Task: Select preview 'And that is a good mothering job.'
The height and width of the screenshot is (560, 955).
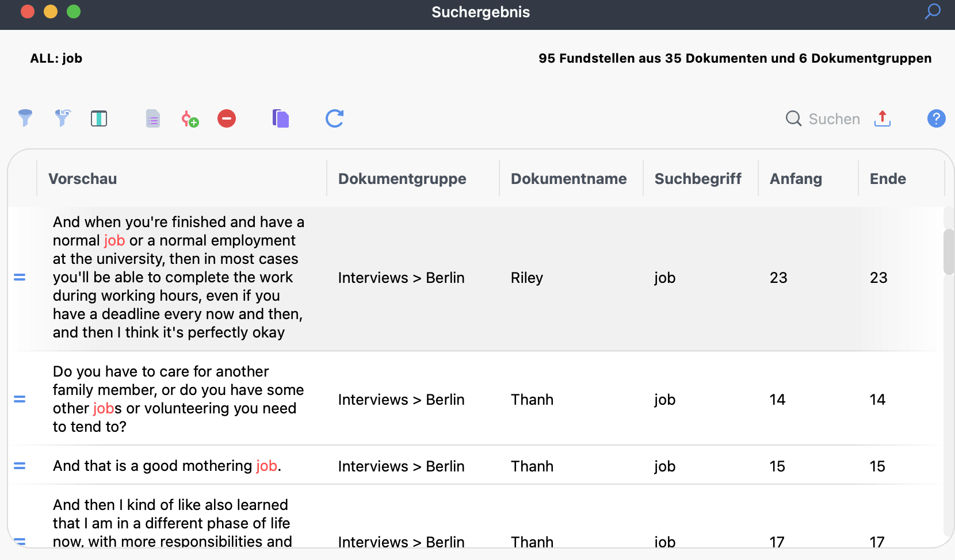Action: tap(167, 466)
